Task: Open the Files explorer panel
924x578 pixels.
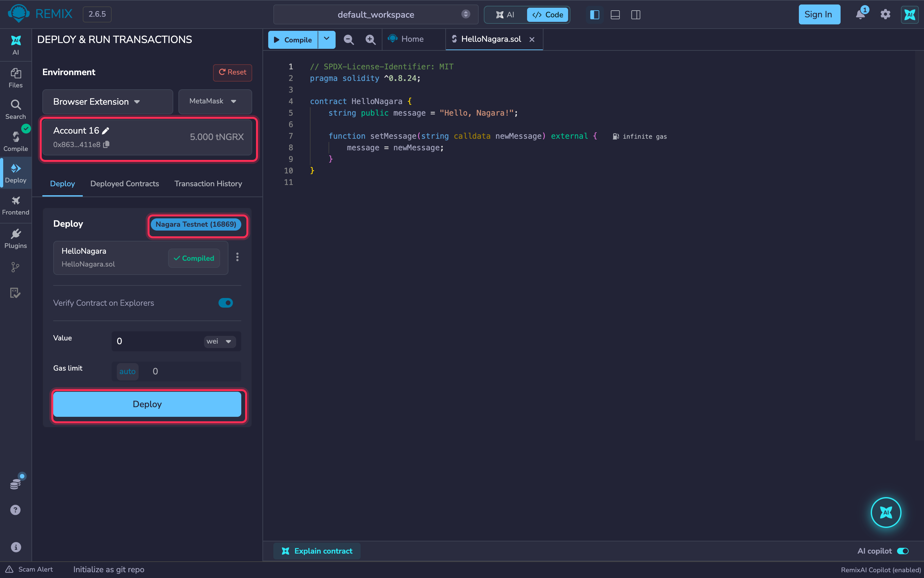Action: [x=16, y=78]
